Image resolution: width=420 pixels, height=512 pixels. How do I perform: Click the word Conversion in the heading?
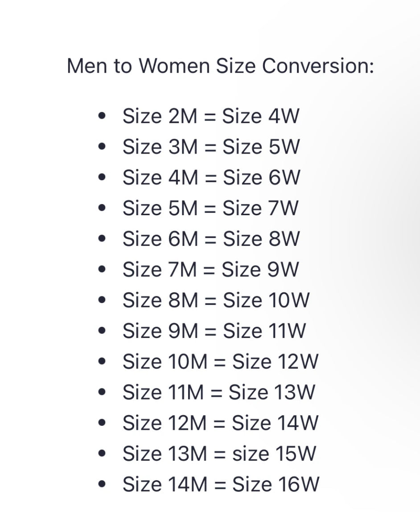tap(318, 66)
